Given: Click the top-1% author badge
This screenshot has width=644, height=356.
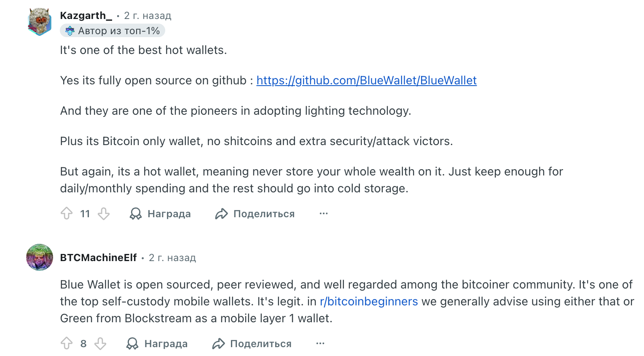Looking at the screenshot, I should [x=112, y=30].
